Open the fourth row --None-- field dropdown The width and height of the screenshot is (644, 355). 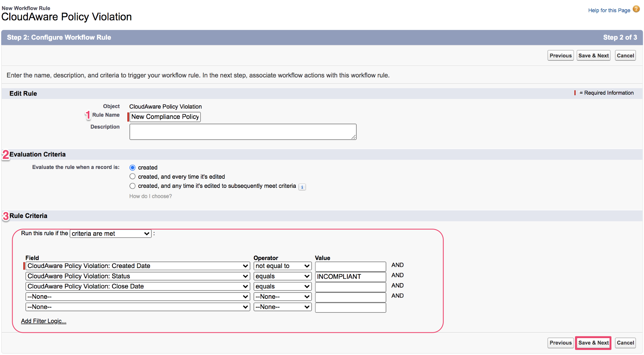click(137, 297)
